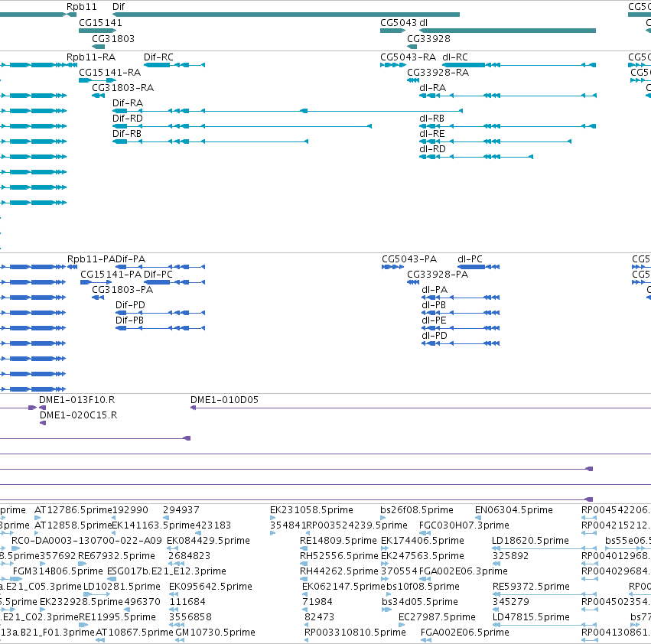Select CG15141-PA coding feature
Image resolution: width=651 pixels, height=644 pixels.
[x=111, y=275]
